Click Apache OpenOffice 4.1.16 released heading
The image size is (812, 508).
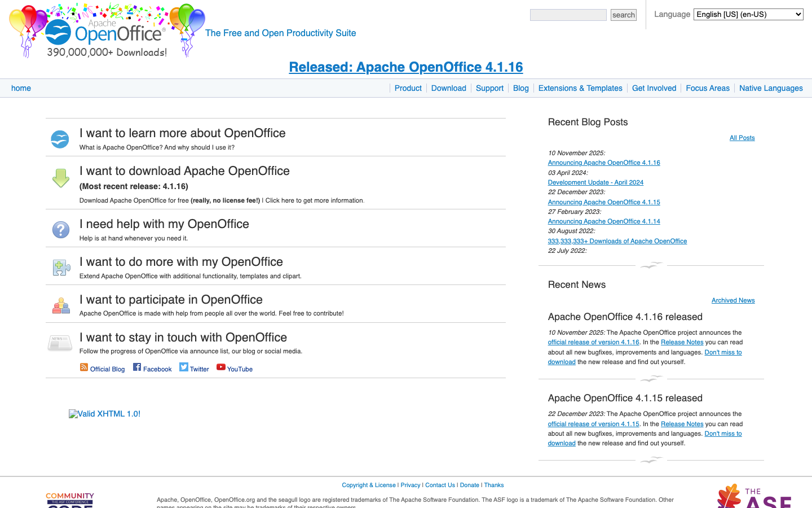[x=625, y=317]
